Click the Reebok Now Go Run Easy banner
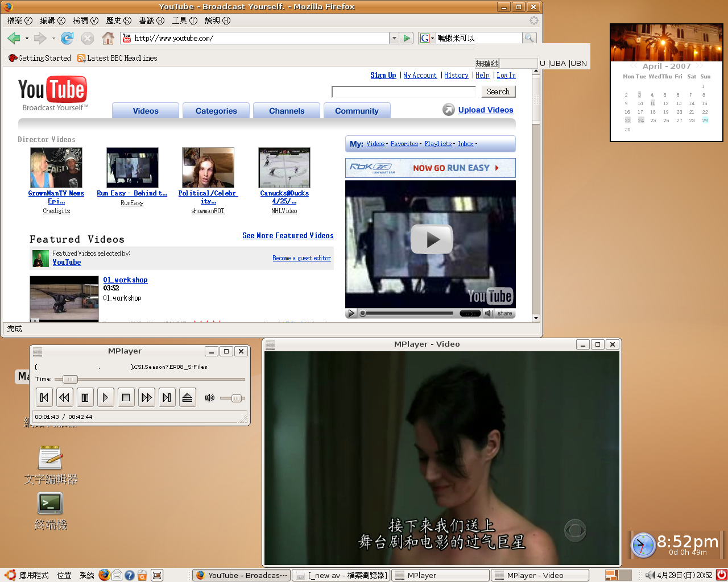This screenshot has height=582, width=728. (x=431, y=168)
